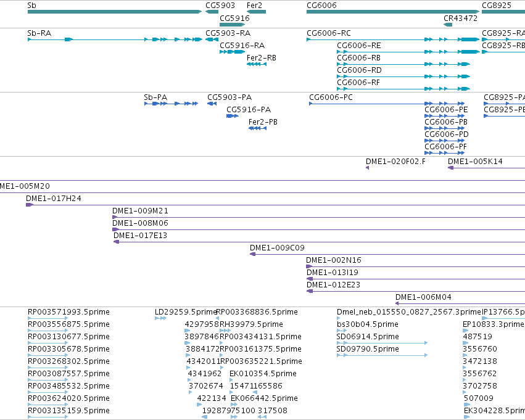Click the CG6006-PB coding sequence label
Image resolution: width=525 pixels, height=420 pixels.
[x=446, y=122]
